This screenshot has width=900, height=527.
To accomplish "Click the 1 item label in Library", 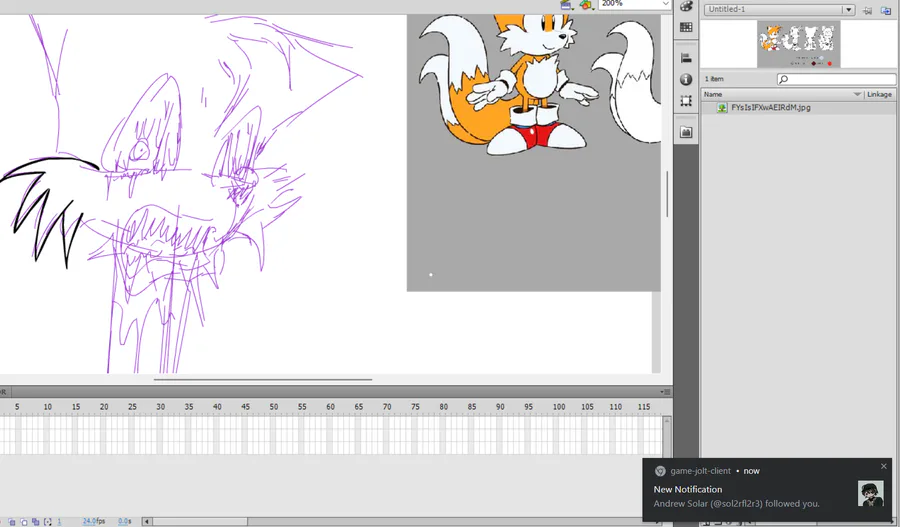I will point(714,79).
